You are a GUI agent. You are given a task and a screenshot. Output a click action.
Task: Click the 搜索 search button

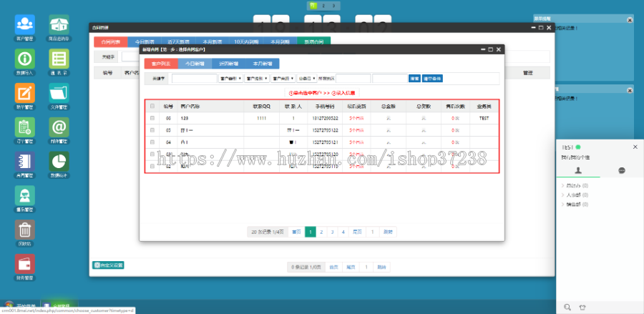click(414, 78)
